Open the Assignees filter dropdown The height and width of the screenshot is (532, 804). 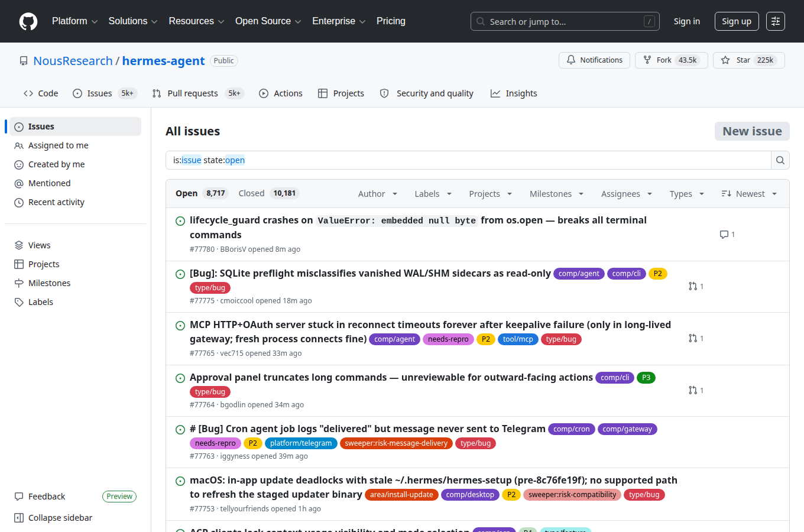coord(627,194)
